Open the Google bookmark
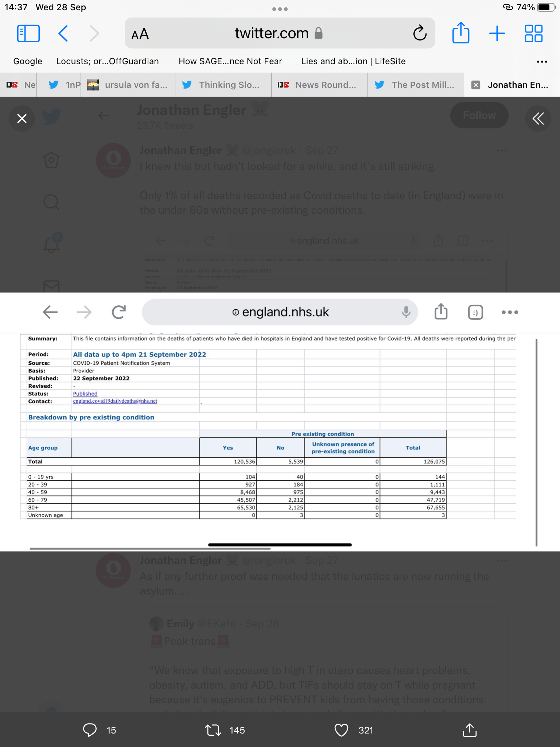This screenshot has width=560, height=747. pyautogui.click(x=28, y=61)
